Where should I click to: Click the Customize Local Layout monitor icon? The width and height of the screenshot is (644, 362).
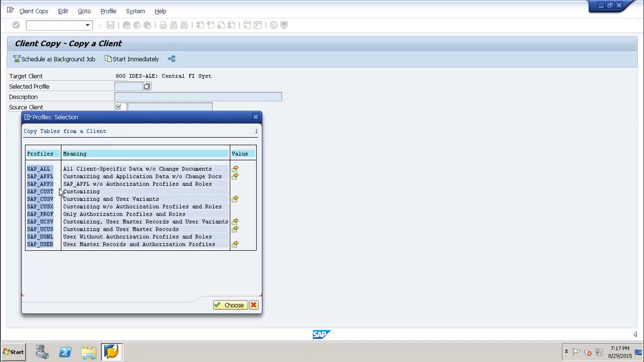[284, 25]
